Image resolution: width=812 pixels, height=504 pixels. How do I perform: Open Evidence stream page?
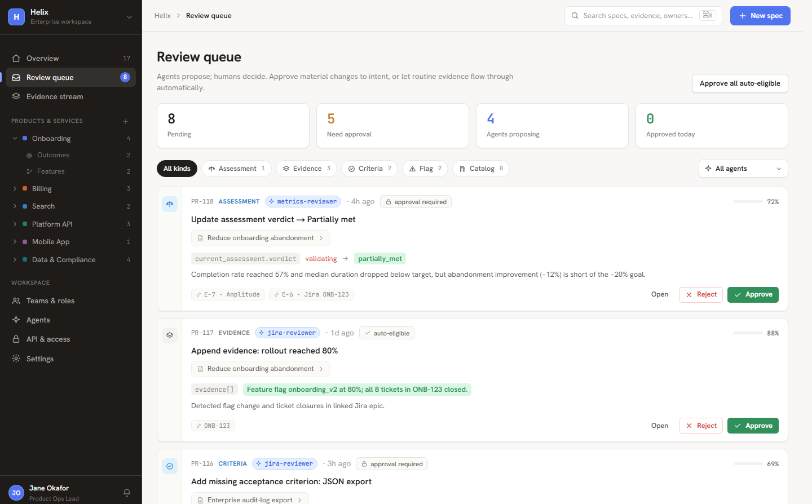coord(70,96)
